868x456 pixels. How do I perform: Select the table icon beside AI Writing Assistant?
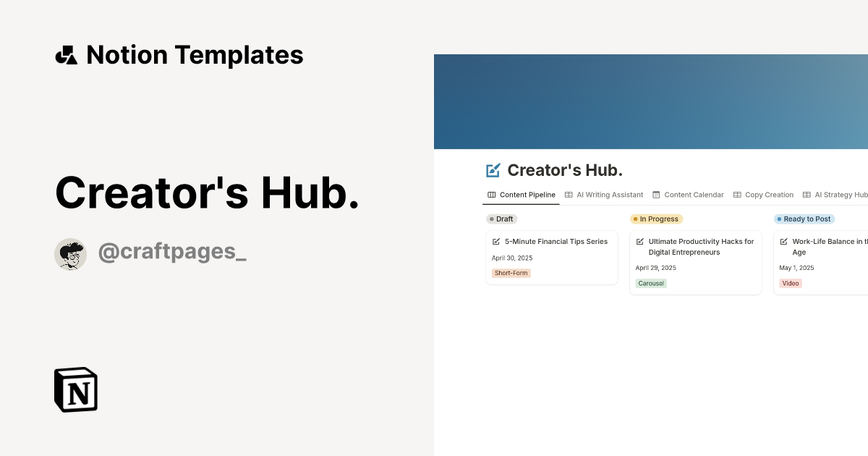click(x=570, y=195)
